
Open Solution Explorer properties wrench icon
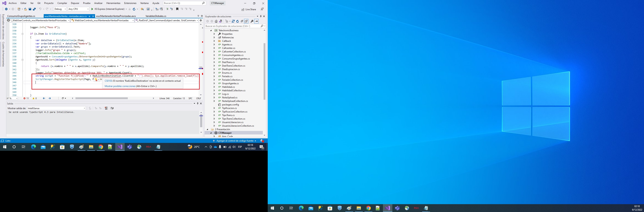tap(252, 21)
